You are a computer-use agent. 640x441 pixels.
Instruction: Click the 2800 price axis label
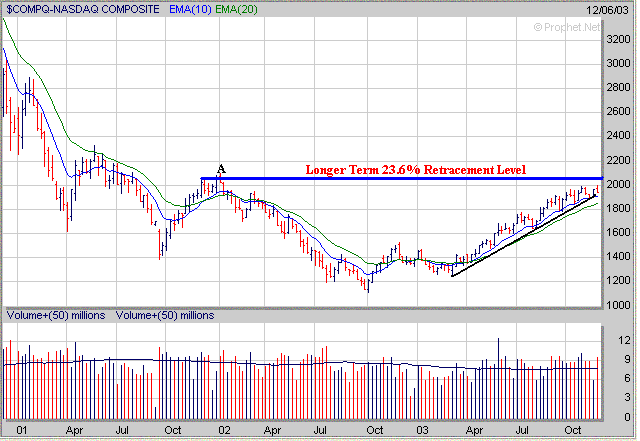[x=618, y=87]
